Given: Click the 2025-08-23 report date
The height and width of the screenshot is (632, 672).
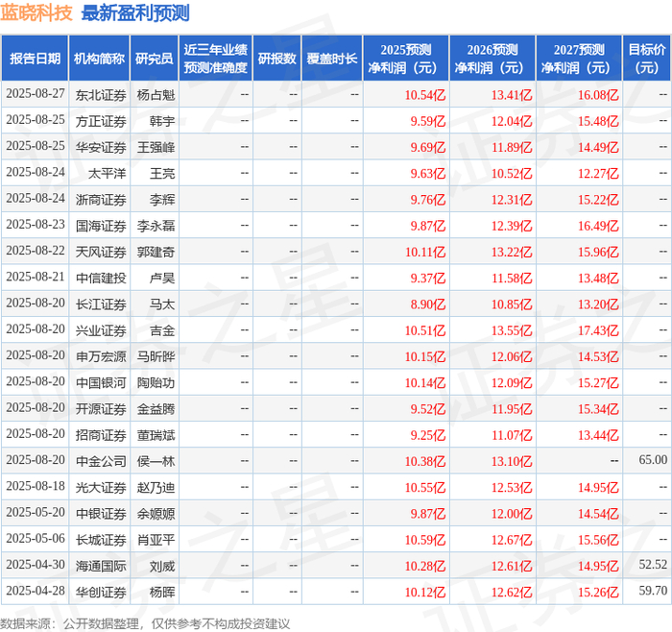Looking at the screenshot, I should (x=36, y=224).
